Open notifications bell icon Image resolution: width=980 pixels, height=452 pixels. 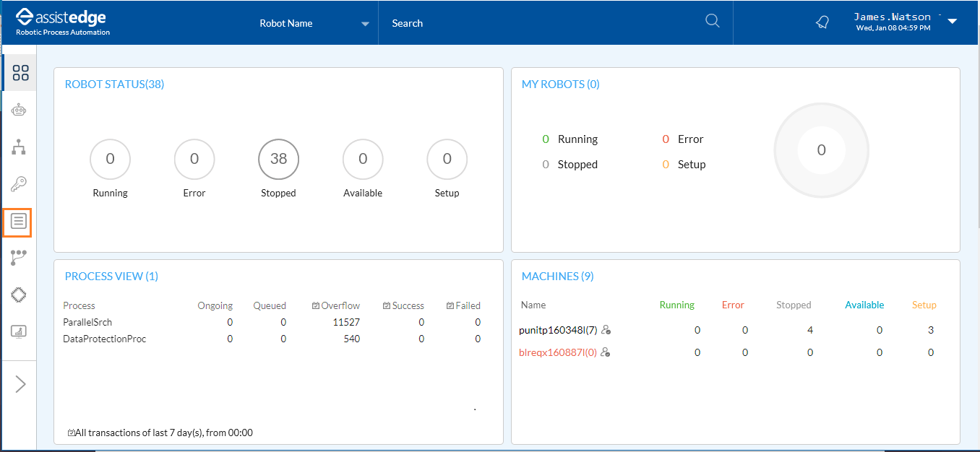click(x=822, y=22)
